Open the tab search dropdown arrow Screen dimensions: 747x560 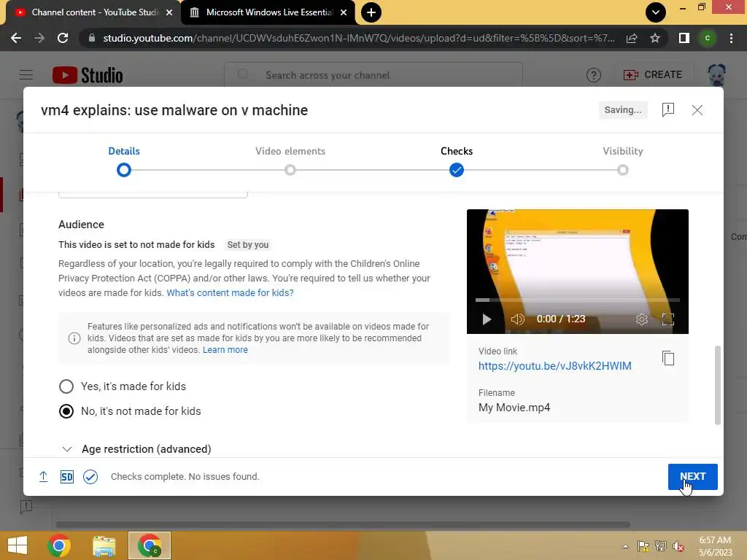click(656, 12)
